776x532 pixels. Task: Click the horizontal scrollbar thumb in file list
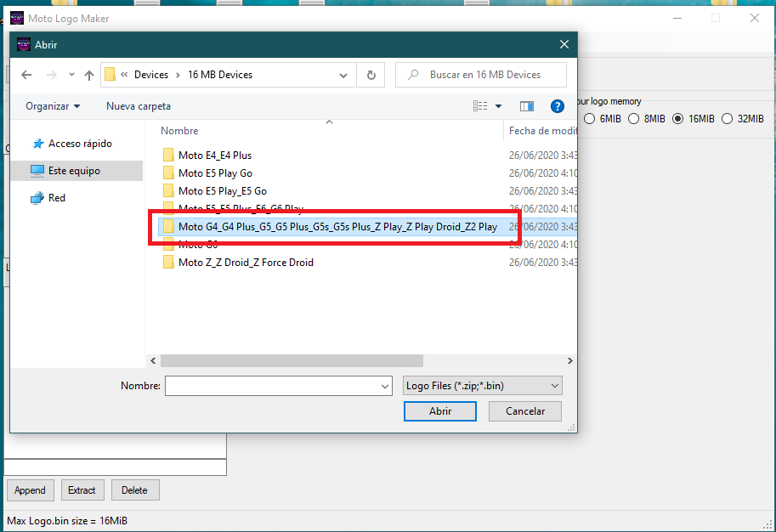tap(292, 361)
